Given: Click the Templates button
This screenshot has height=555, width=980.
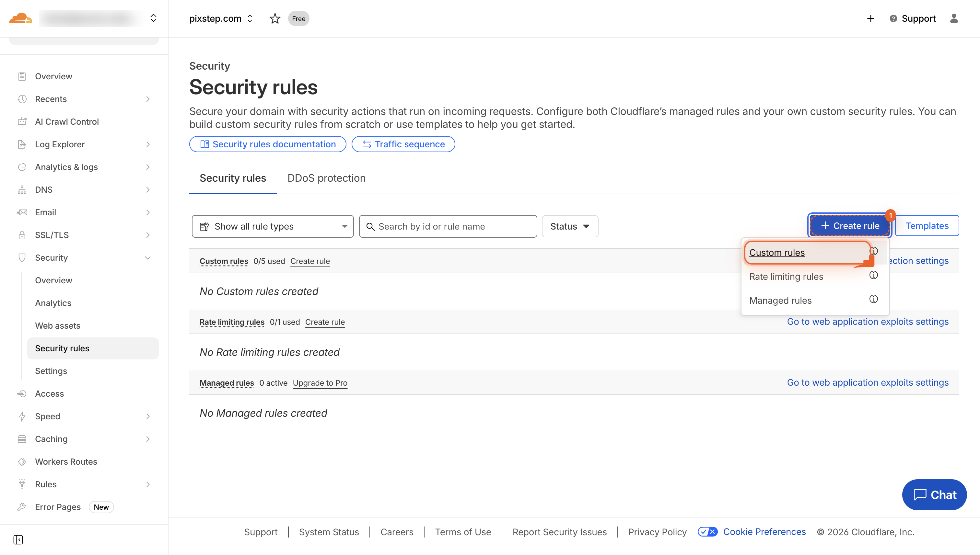Looking at the screenshot, I should (x=927, y=225).
